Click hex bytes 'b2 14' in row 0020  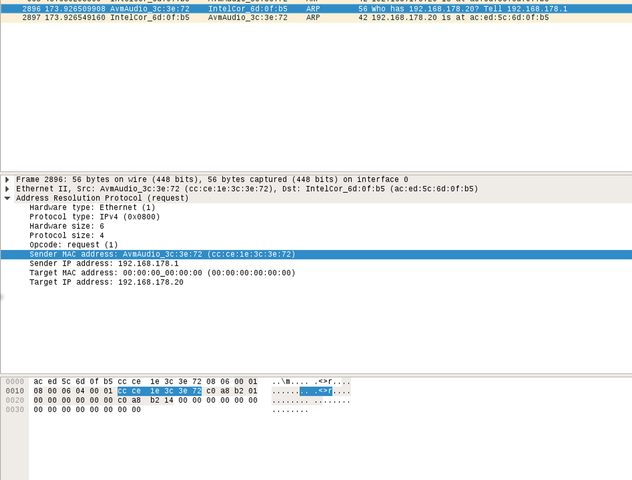pyautogui.click(x=161, y=400)
